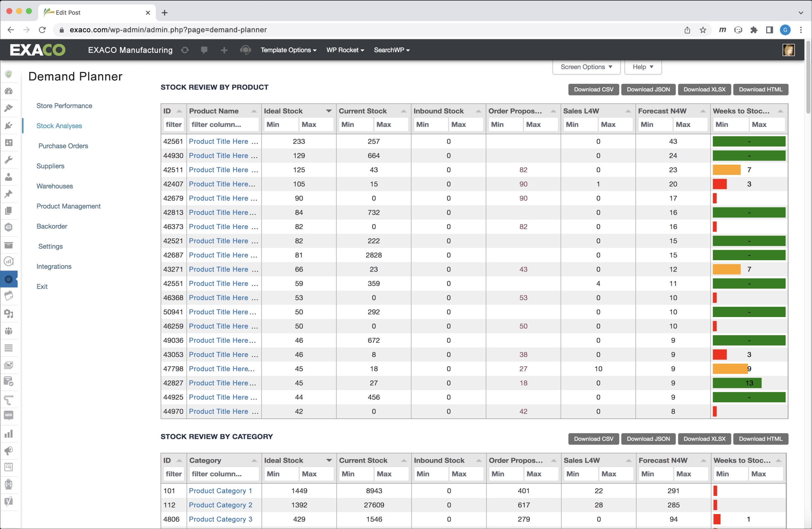Open the Suppliers menu item
The width and height of the screenshot is (812, 529).
[50, 166]
